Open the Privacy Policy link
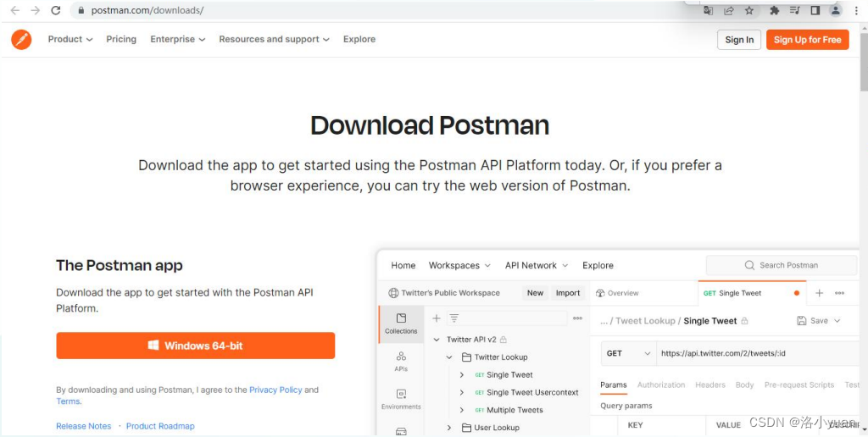 pyautogui.click(x=275, y=390)
